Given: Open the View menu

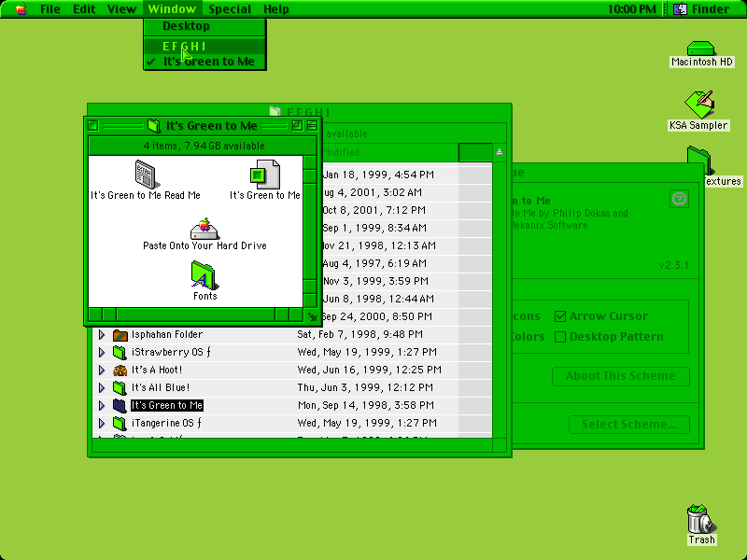Looking at the screenshot, I should pos(121,9).
